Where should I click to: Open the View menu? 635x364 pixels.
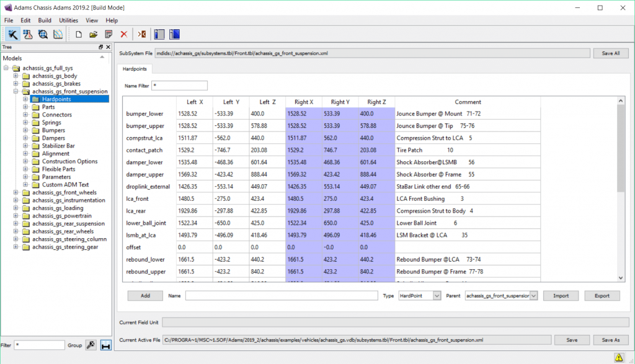pos(92,20)
